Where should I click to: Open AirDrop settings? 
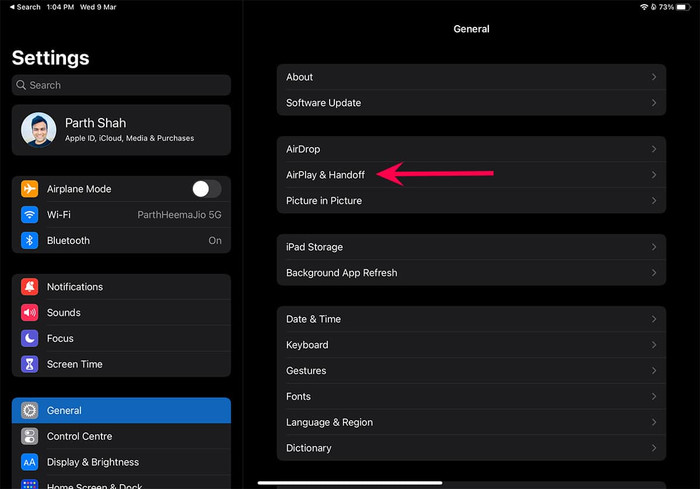[x=471, y=149]
